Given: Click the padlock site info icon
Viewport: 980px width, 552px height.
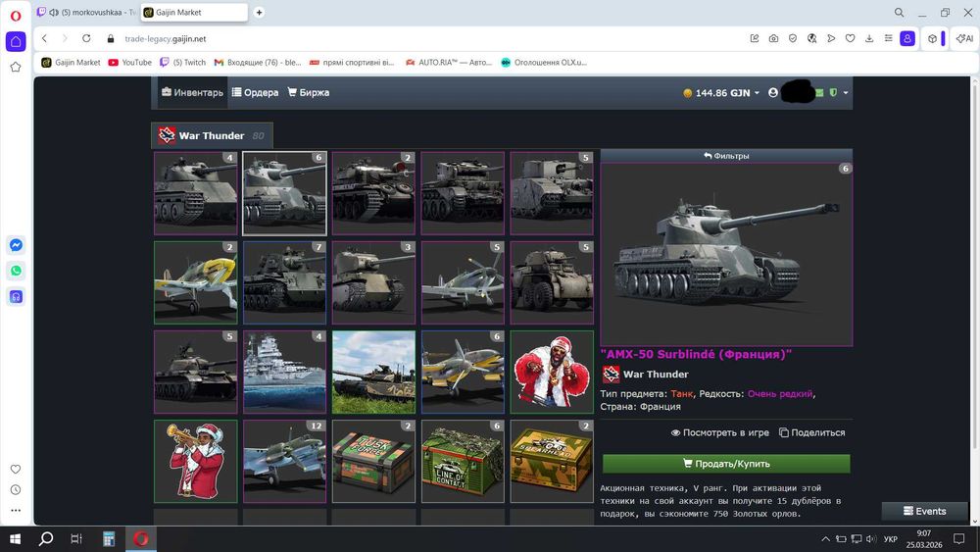Looking at the screenshot, I should point(111,39).
